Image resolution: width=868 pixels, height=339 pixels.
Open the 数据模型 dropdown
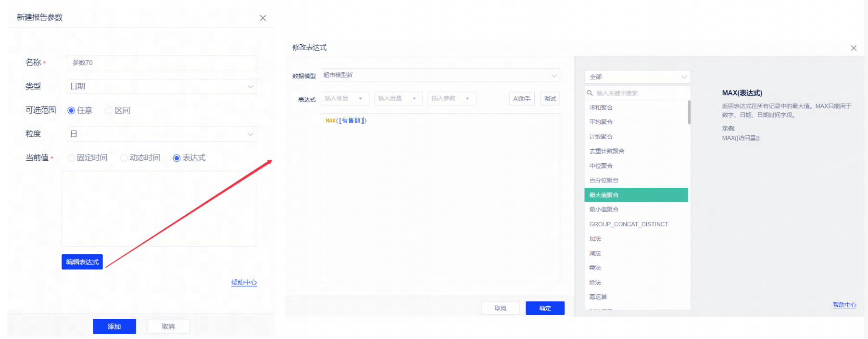(440, 76)
